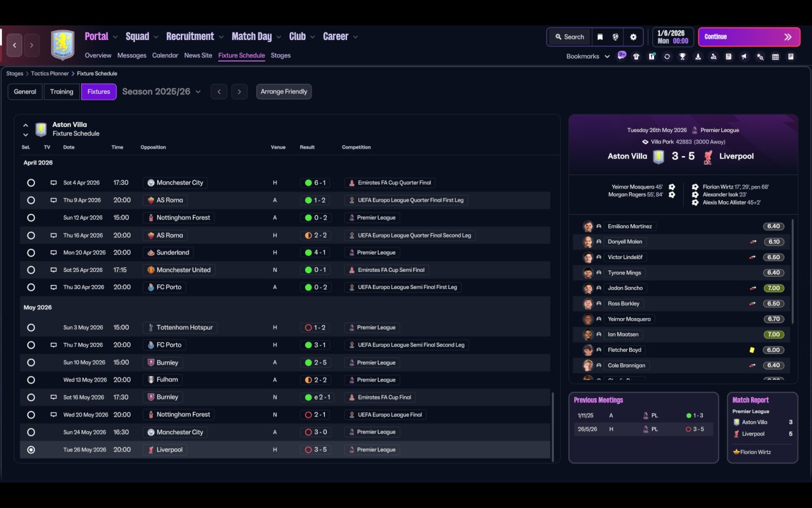This screenshot has height=508, width=812.
Task: Open the Match Report panel
Action: [763, 427]
